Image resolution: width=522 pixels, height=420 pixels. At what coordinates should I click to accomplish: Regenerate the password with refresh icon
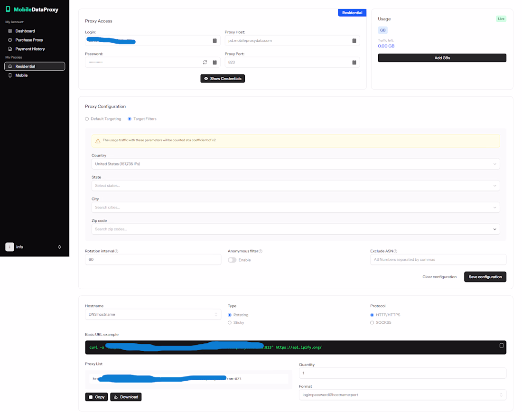(x=205, y=62)
